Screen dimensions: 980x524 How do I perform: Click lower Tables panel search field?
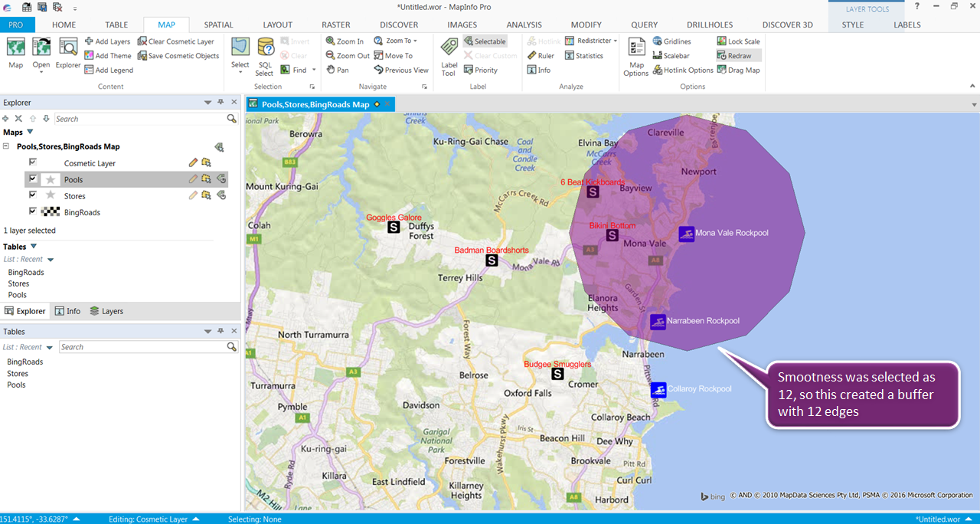(149, 347)
